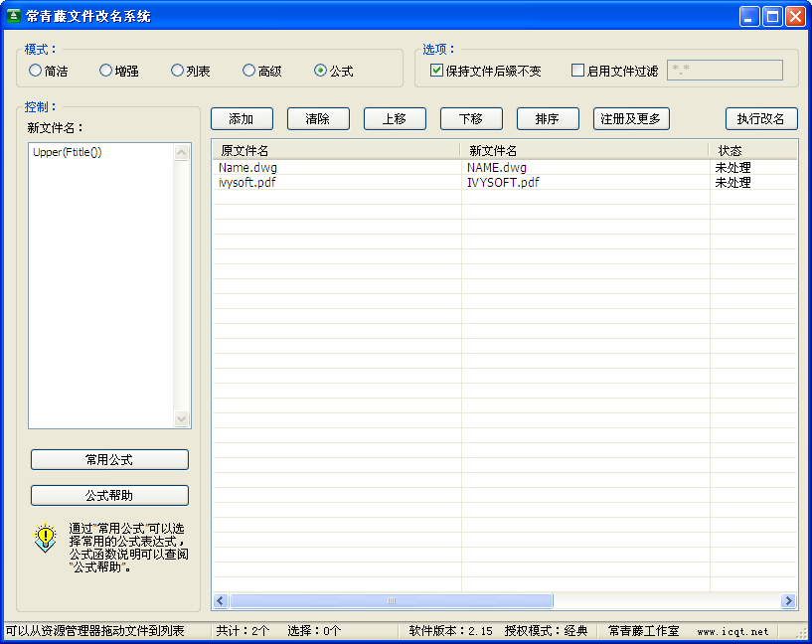This screenshot has height=644, width=812.
Task: Click 软件版本：2.15 status text
Action: click(450, 631)
